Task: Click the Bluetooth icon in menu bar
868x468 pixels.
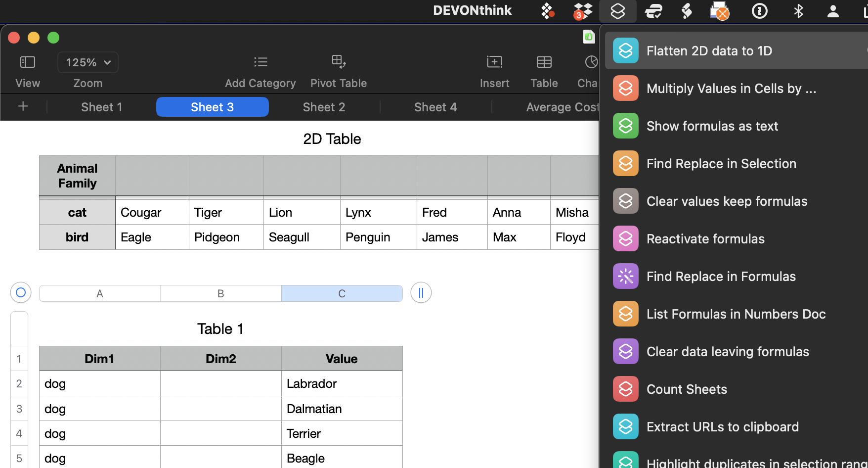Action: coord(798,11)
